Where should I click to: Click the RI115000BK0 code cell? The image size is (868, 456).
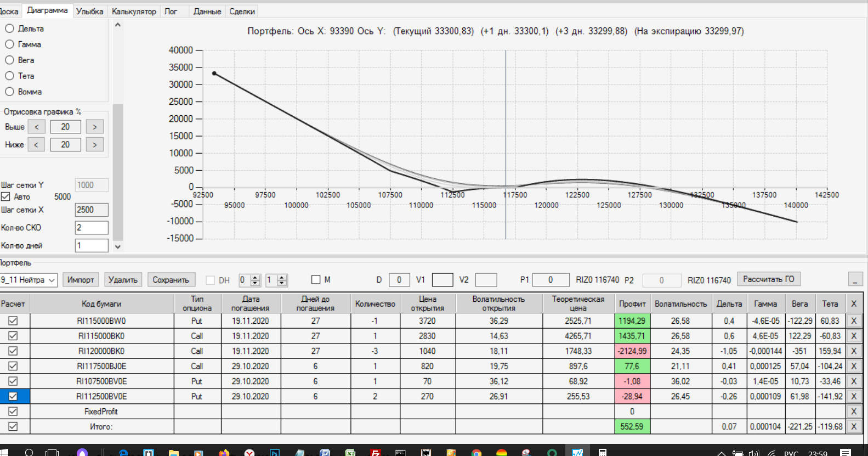pos(101,336)
